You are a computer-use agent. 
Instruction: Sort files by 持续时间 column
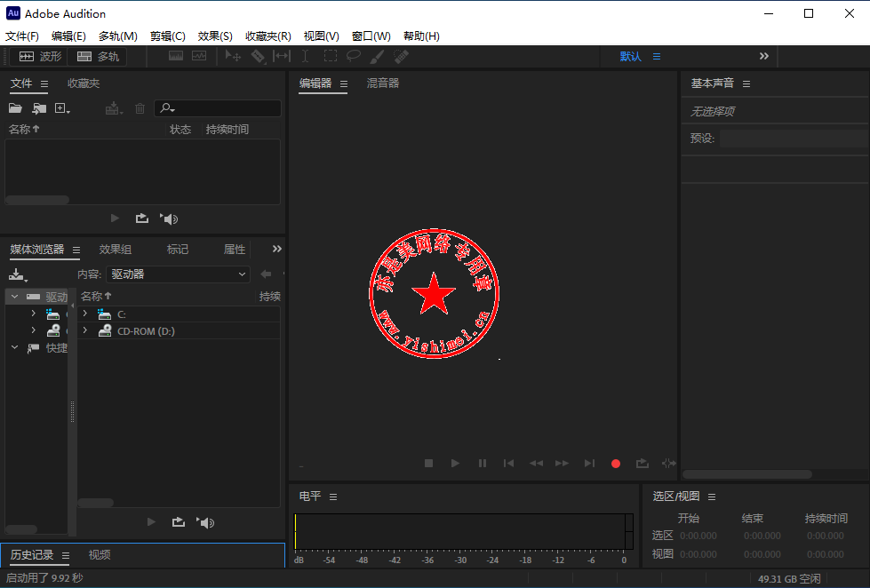227,130
